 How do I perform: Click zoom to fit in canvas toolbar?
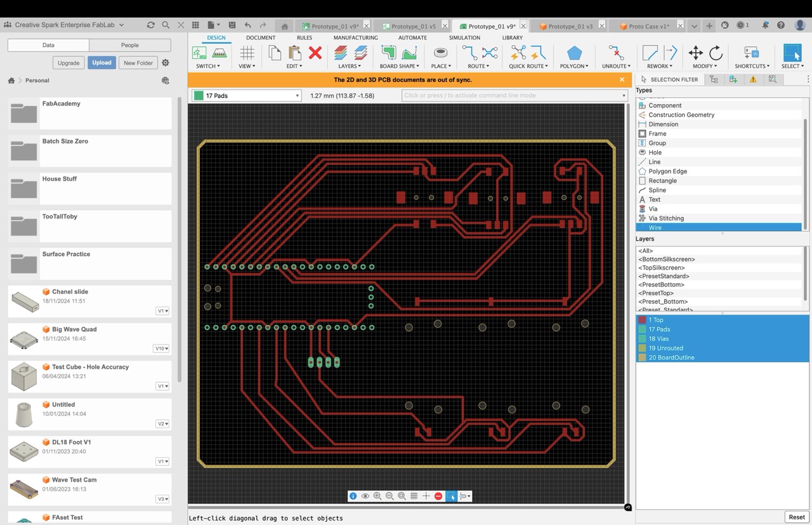402,496
